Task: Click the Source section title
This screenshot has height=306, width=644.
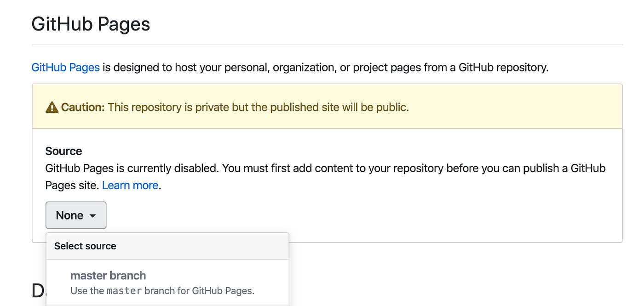Action: pos(63,150)
